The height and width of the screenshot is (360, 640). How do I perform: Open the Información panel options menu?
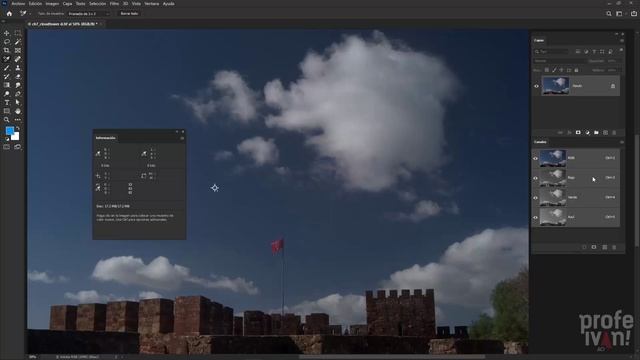tap(182, 138)
